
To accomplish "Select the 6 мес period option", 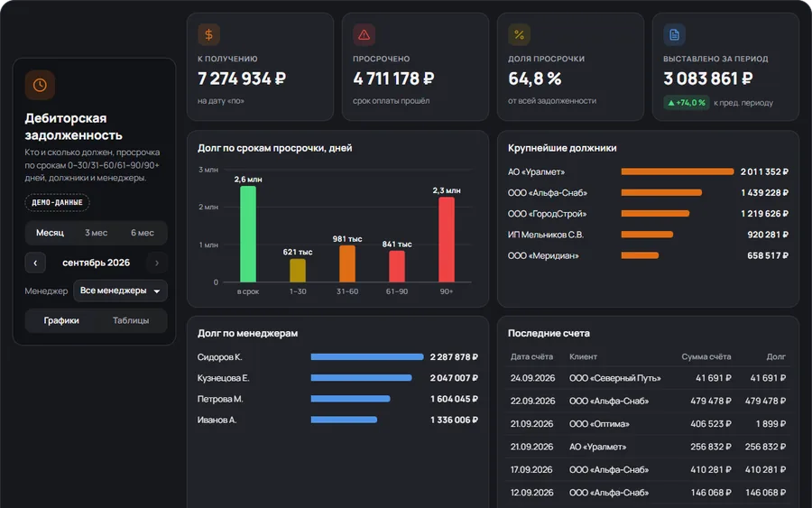I will (143, 233).
